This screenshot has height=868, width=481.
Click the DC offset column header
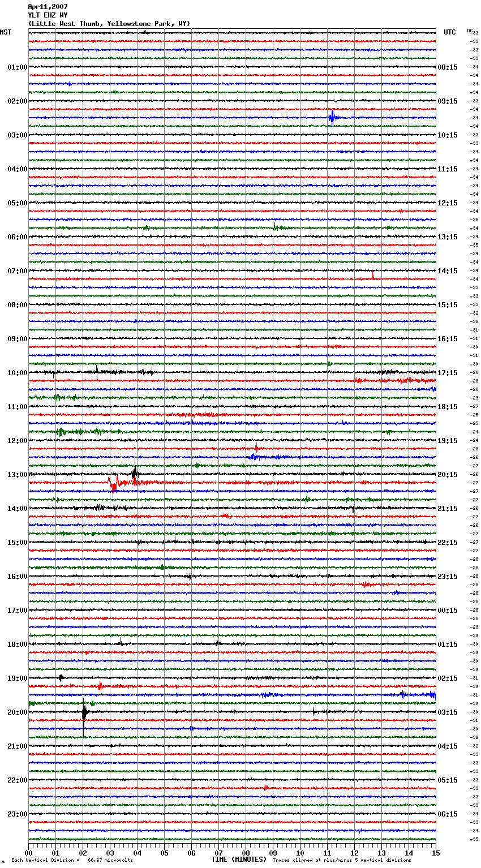(x=469, y=31)
